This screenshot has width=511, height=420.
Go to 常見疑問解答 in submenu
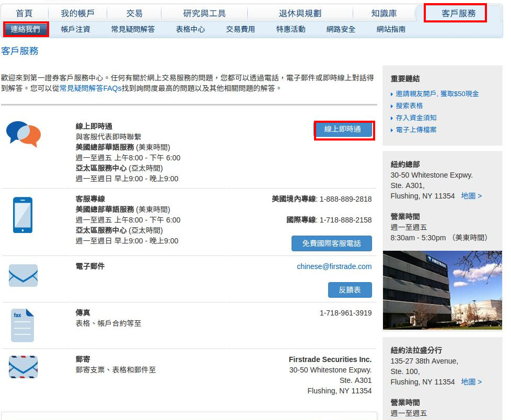pyautogui.click(x=133, y=29)
